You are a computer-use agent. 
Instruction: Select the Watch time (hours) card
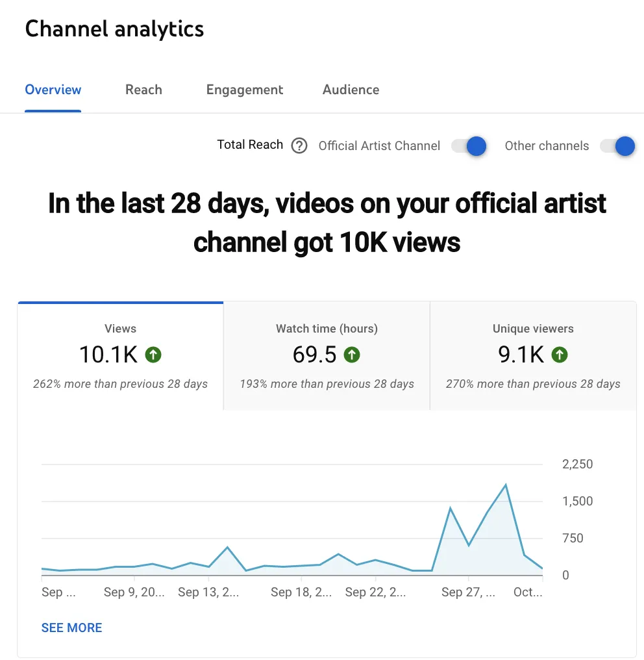[x=327, y=356]
